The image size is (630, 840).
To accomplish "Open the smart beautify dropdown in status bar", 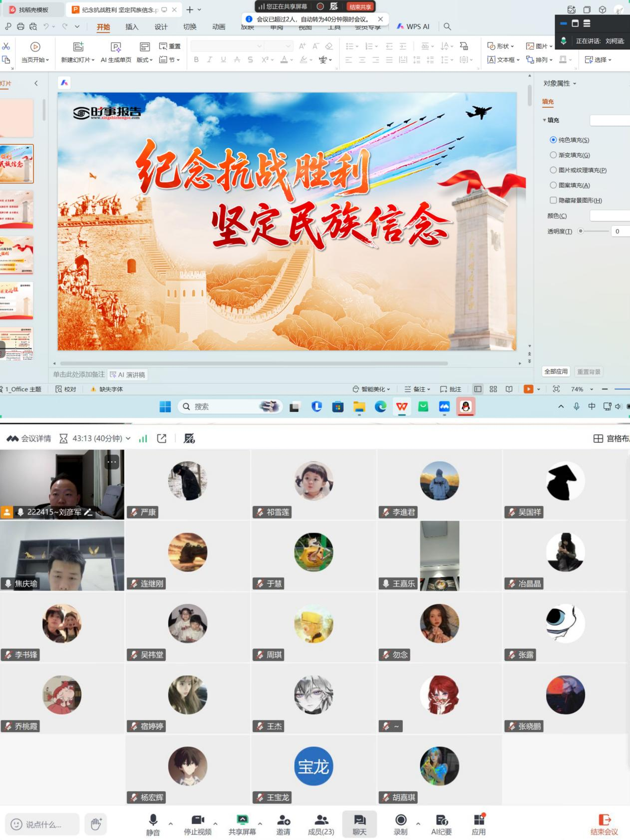I will tap(371, 389).
